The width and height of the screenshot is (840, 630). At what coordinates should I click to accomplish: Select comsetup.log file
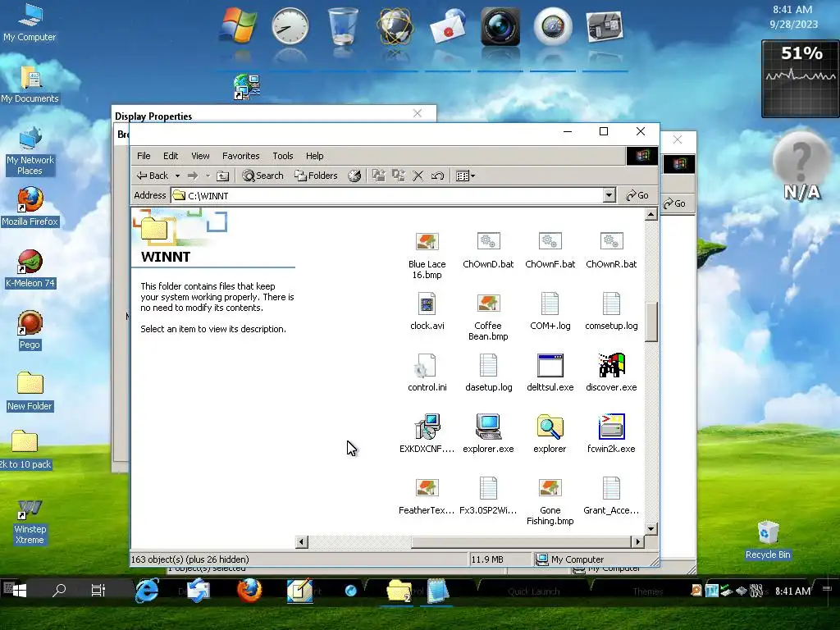tap(611, 311)
